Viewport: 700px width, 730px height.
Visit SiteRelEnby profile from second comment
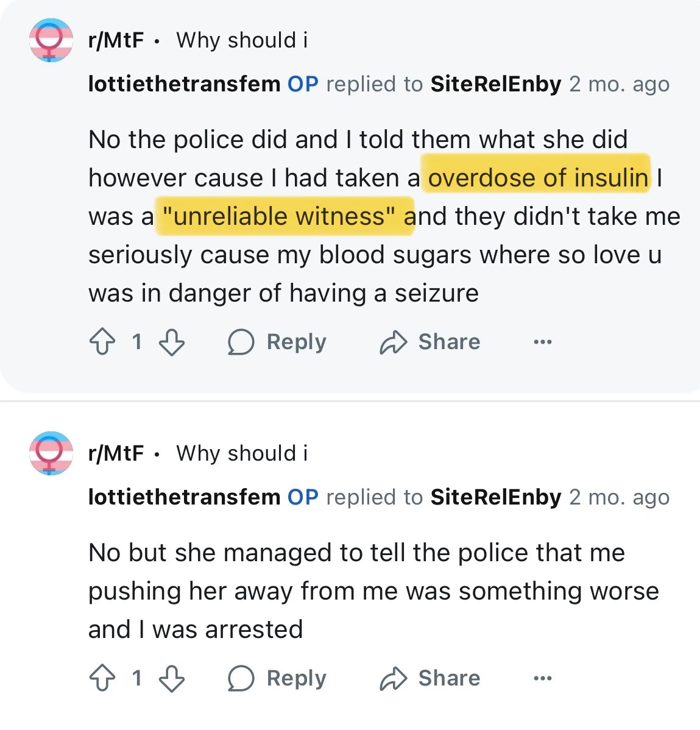click(496, 497)
